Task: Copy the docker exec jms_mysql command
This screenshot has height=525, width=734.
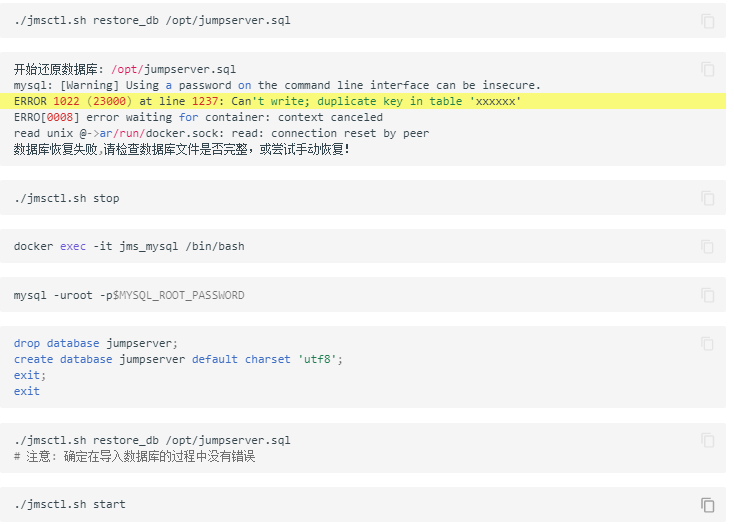Action: 708,246
